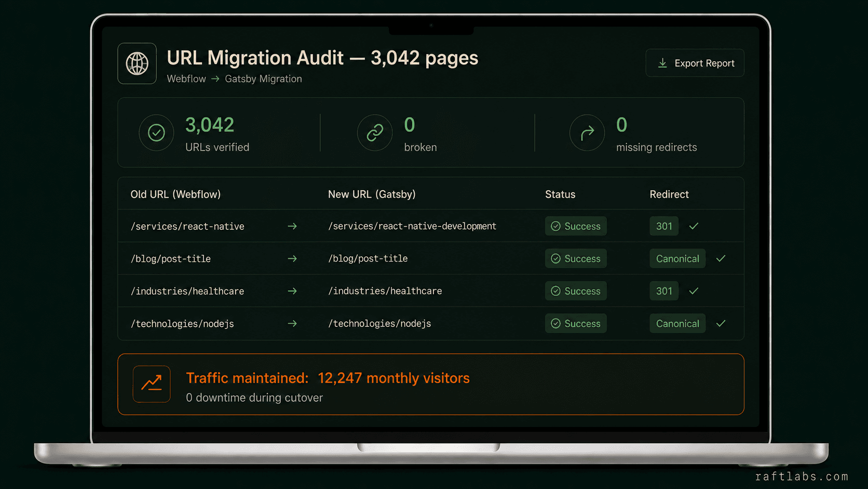Click the arrow icon in /blog/post-title row
The image size is (868, 489).
click(x=292, y=258)
